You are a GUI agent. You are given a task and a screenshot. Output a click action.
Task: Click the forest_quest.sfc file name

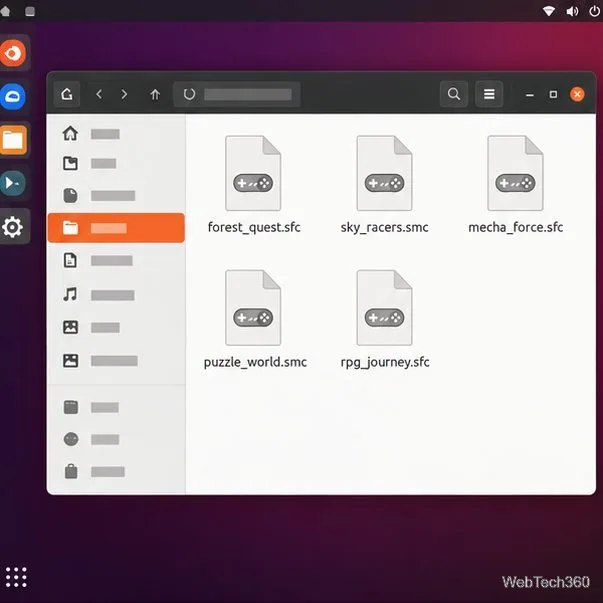tap(254, 227)
